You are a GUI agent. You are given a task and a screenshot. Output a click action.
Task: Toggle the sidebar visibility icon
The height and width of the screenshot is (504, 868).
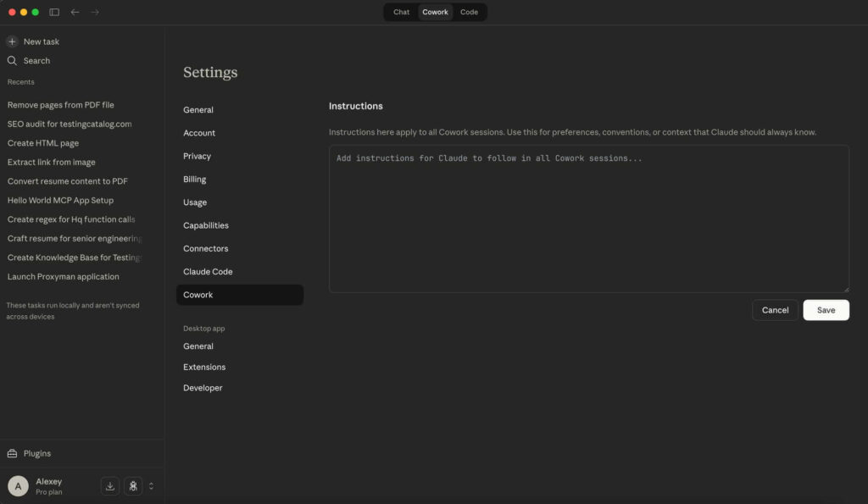point(53,12)
